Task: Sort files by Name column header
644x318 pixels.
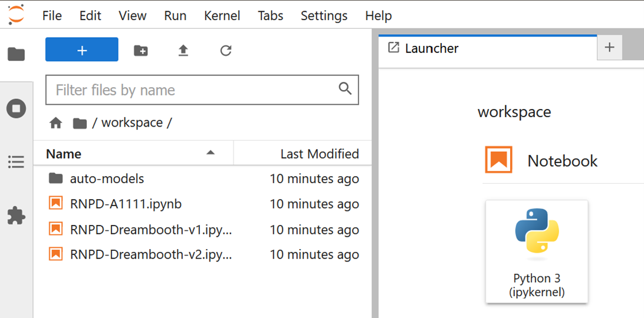Action: point(64,154)
